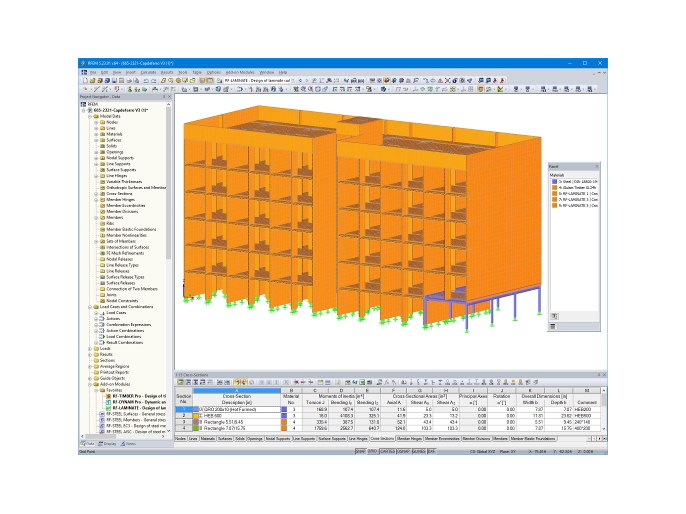Toggle the DXF status bar button
Image resolution: width=686 pixels, height=514 pixels.
coord(431,451)
